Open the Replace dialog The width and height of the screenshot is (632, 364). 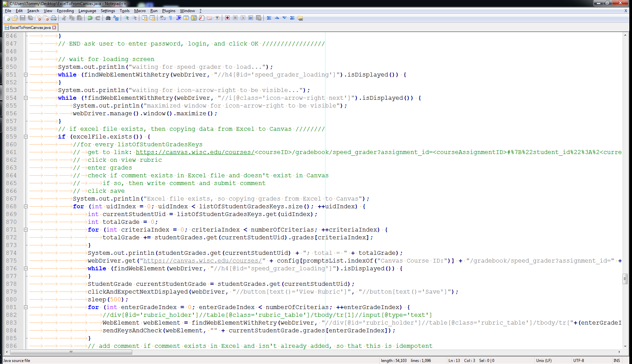point(116,18)
